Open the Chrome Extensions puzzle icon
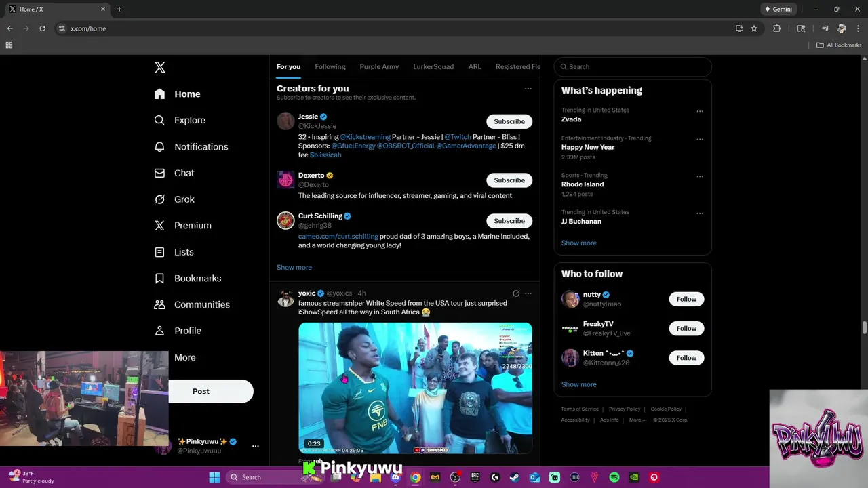The height and width of the screenshot is (488, 868). tap(777, 28)
